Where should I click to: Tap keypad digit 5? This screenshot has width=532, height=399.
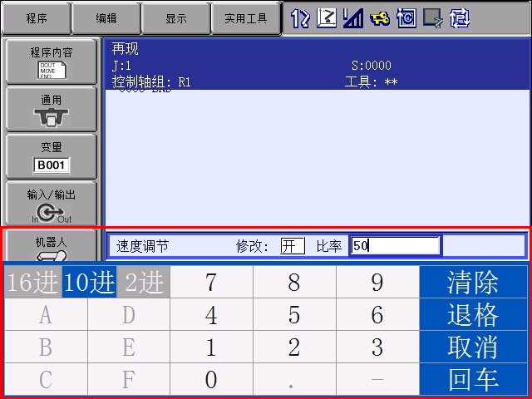[294, 314]
